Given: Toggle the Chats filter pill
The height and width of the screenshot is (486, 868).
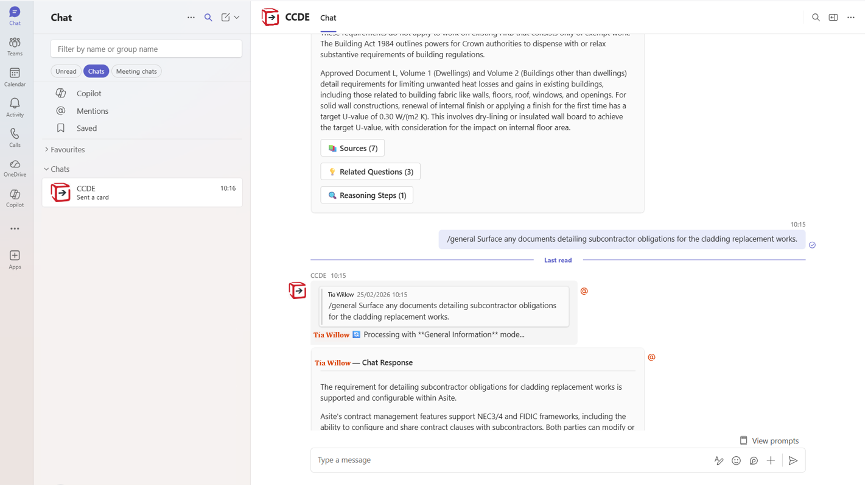Looking at the screenshot, I should [x=96, y=71].
